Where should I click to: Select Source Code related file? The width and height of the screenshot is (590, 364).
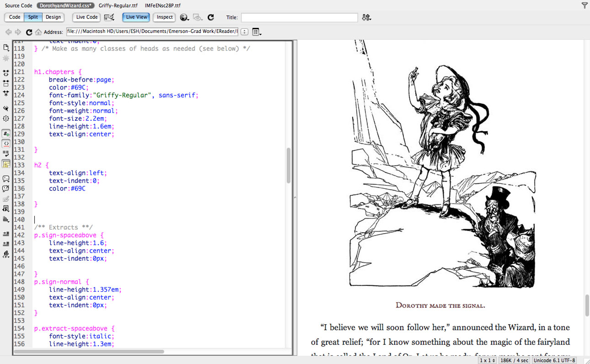19,5
